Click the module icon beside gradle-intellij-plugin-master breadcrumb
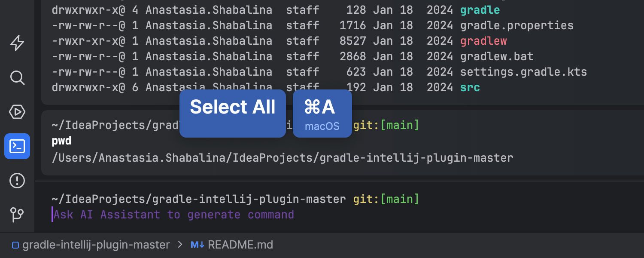Viewport: 644px width, 258px height. click(x=15, y=246)
